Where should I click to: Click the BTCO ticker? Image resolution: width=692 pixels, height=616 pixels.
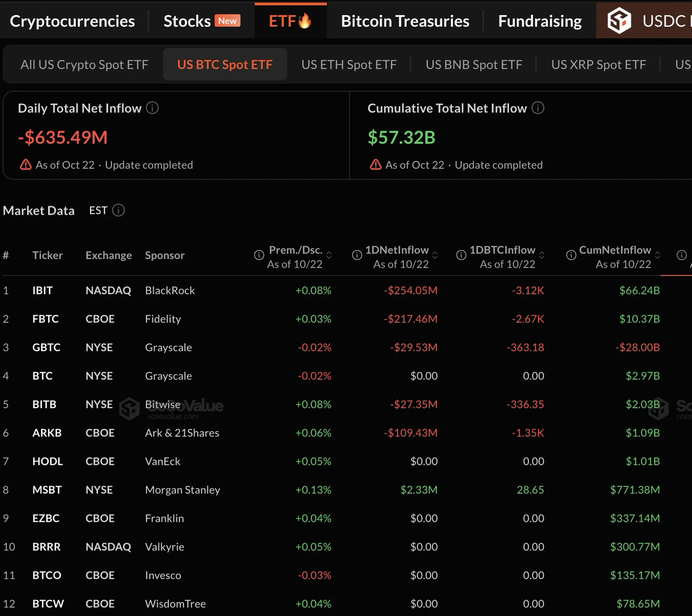pos(47,575)
